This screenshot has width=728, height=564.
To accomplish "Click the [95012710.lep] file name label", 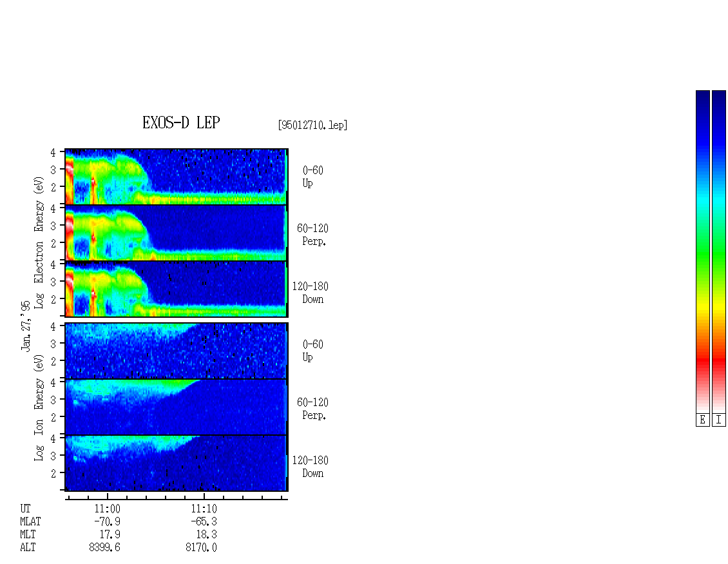I will 312,125.
